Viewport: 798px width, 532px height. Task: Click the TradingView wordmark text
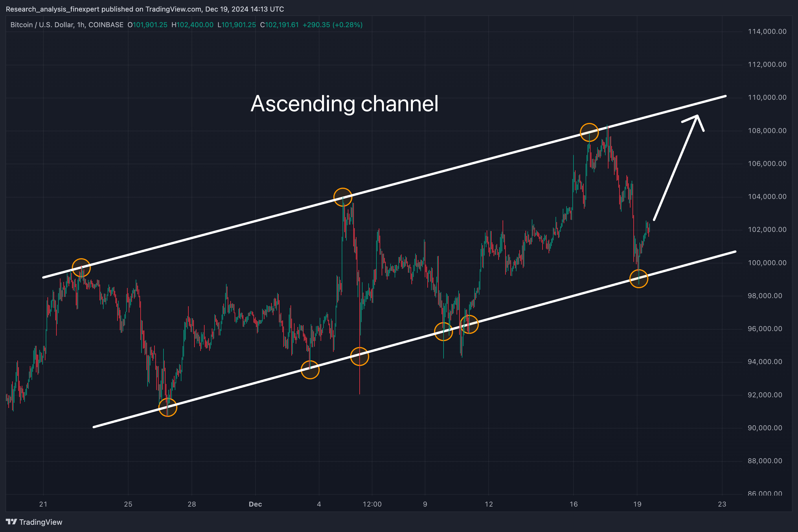pos(41,522)
